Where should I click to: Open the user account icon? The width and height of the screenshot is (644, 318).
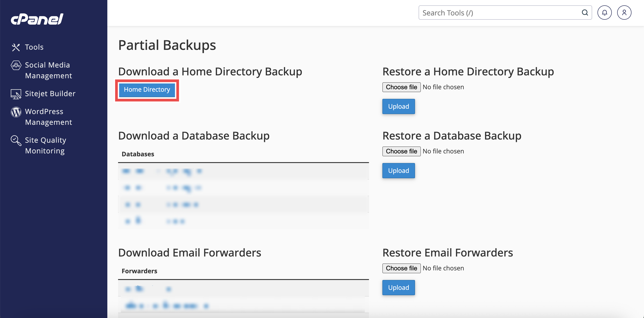click(x=624, y=13)
